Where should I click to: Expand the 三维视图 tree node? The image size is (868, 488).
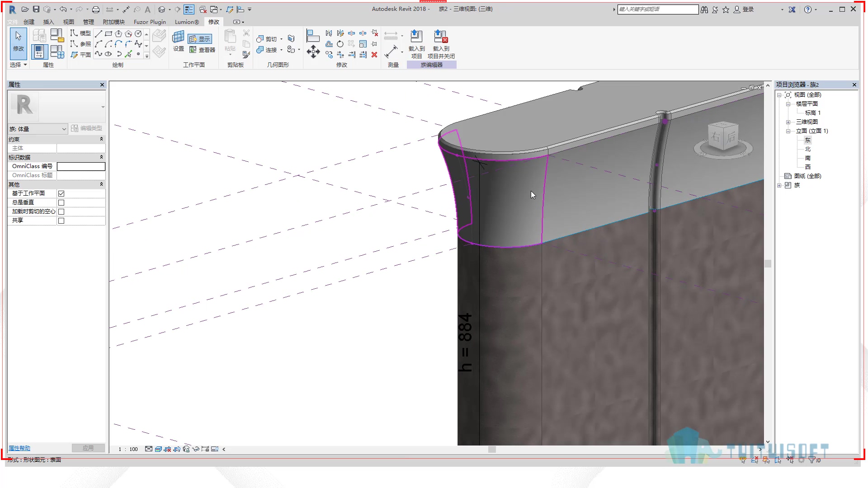pos(788,122)
